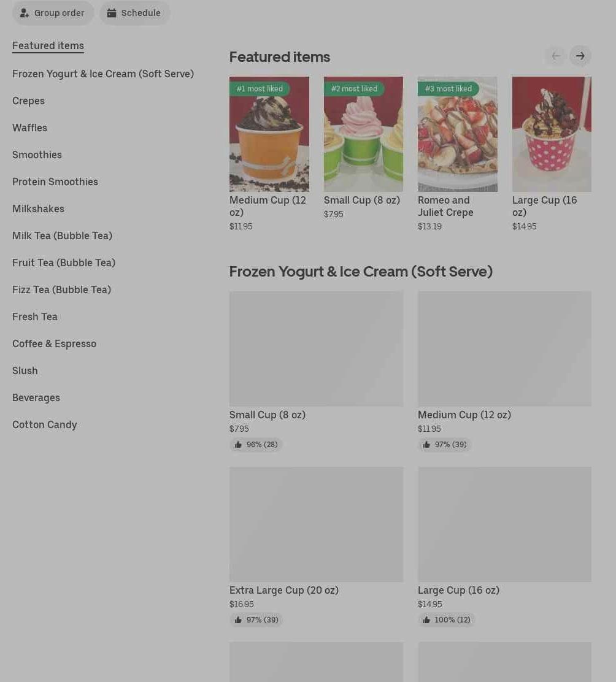The height and width of the screenshot is (682, 616).
Task: Go to Cotton Candy category
Action: click(x=44, y=424)
